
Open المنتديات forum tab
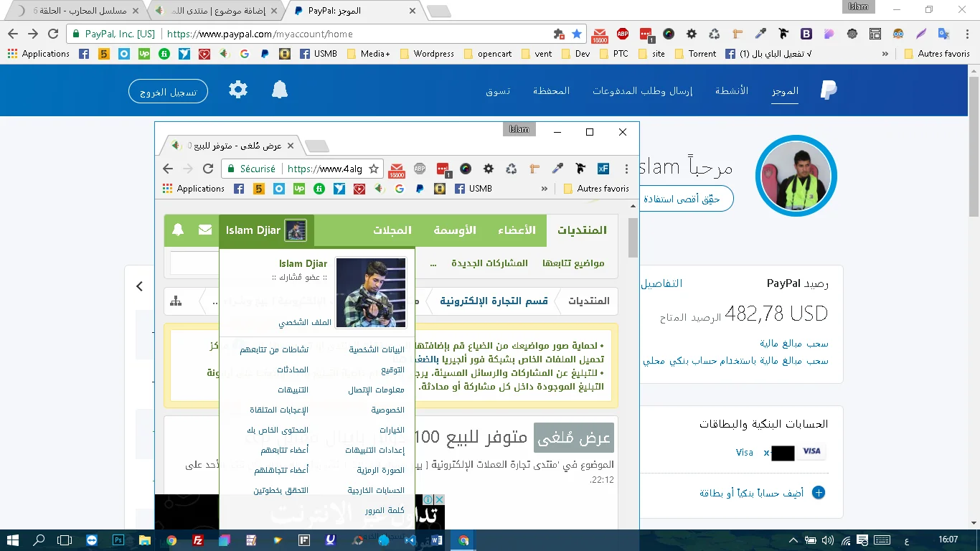pyautogui.click(x=582, y=230)
